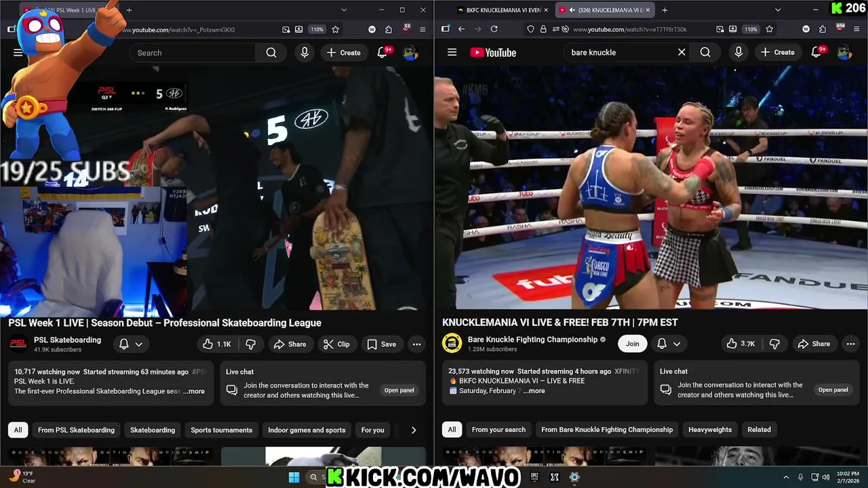Select 'From your search' filter chip

click(498, 429)
